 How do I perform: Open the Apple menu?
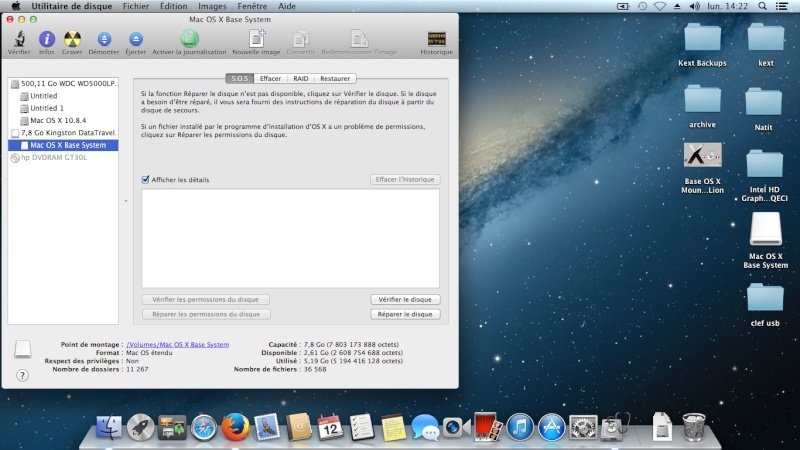[16, 6]
